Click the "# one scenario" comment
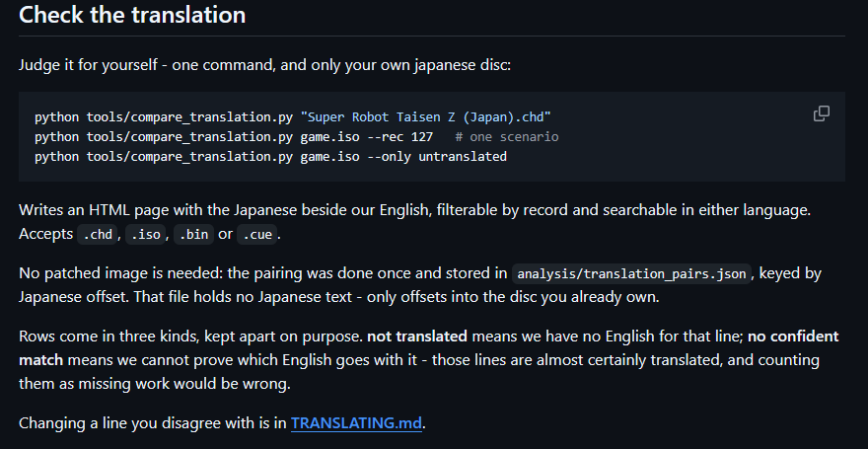868x449 pixels. [x=507, y=137]
